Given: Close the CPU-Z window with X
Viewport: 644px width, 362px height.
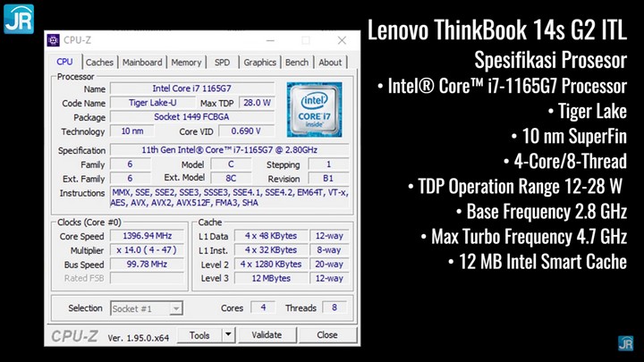Looking at the screenshot, I should coord(342,40).
